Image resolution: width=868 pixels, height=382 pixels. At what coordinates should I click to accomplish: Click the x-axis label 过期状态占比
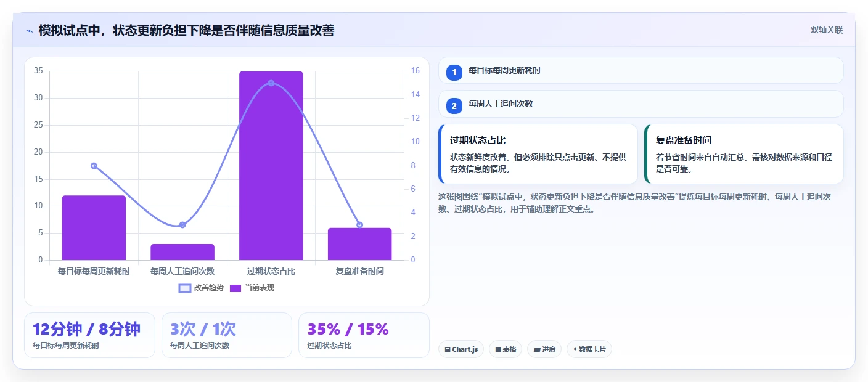[271, 271]
